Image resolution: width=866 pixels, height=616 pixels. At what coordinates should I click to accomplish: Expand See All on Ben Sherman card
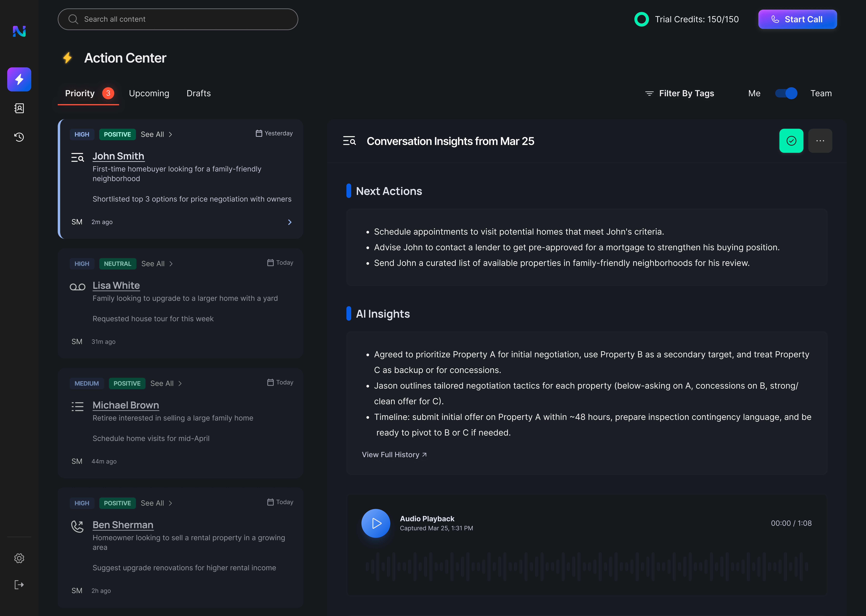[157, 503]
